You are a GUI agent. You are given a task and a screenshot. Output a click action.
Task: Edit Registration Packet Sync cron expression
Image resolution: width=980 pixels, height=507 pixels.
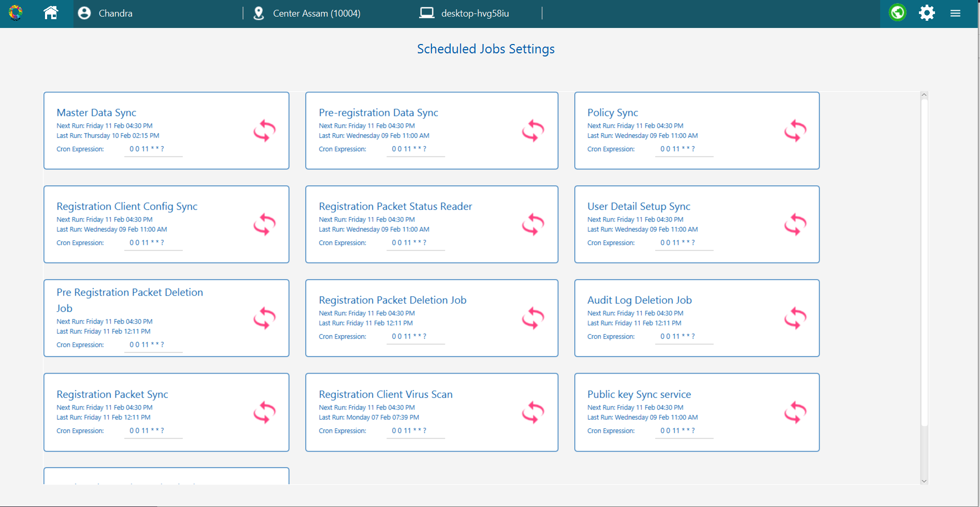point(153,431)
